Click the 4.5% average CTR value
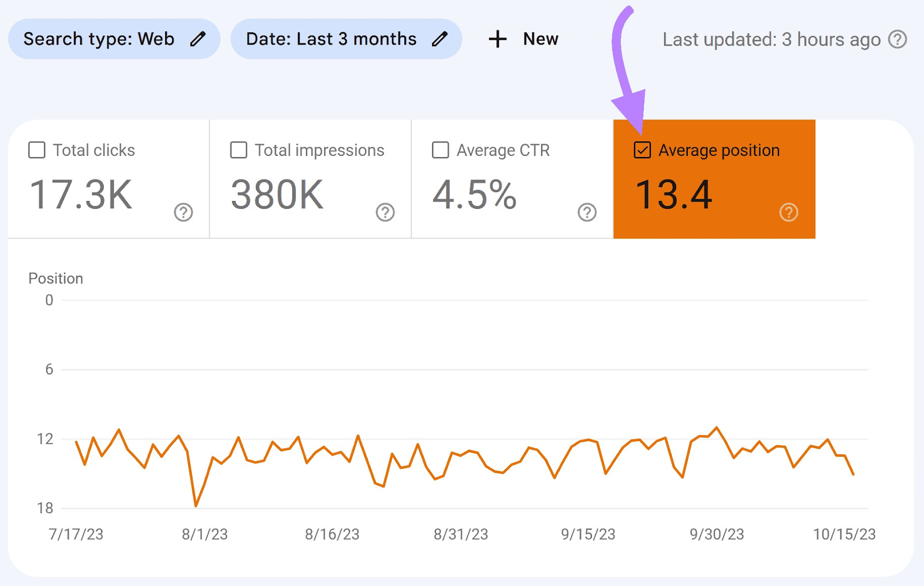This screenshot has width=924, height=586. pyautogui.click(x=474, y=195)
